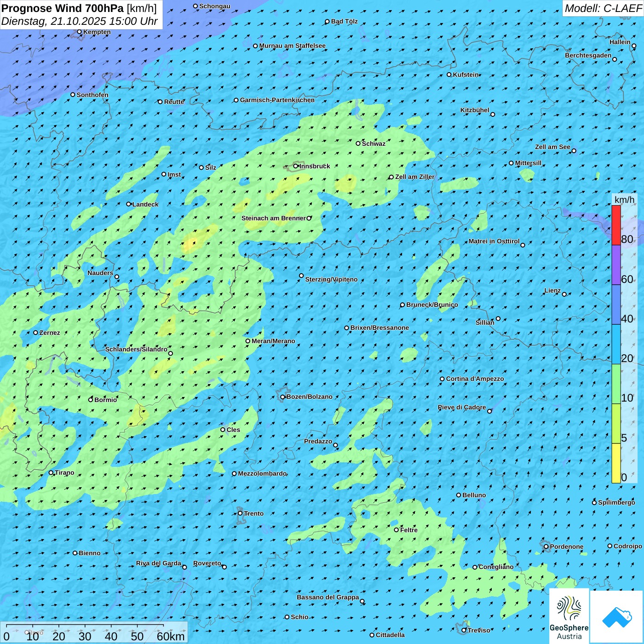Click the Sonthofen label
This screenshot has width=644, height=644.
click(92, 95)
